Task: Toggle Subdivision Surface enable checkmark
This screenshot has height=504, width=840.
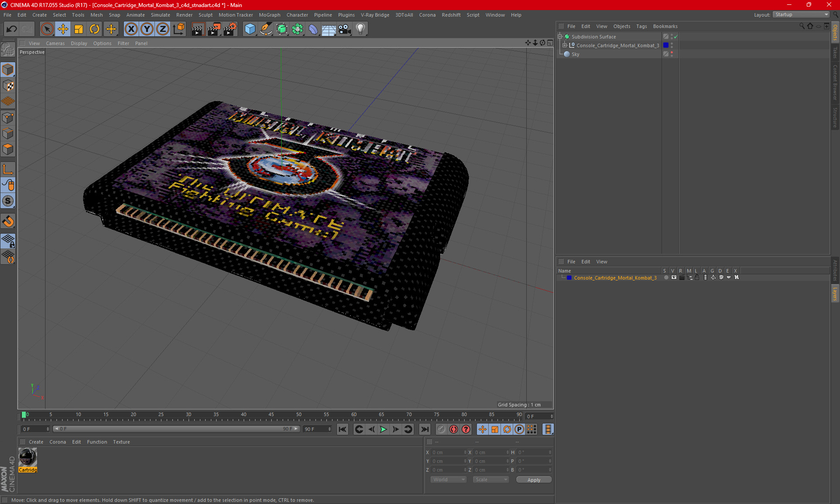Action: click(x=676, y=37)
